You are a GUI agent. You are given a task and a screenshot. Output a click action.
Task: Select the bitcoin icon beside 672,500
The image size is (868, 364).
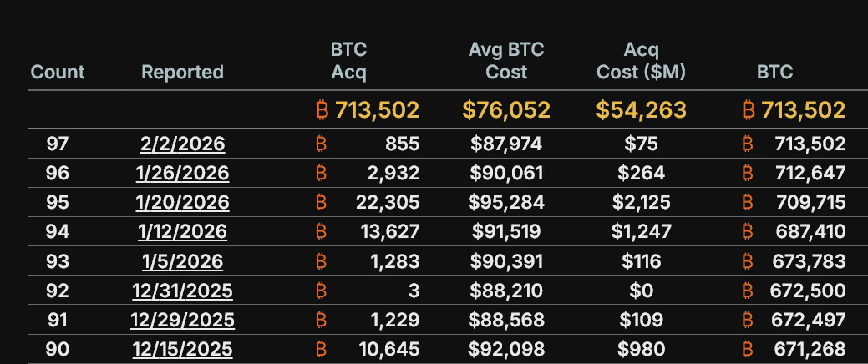click(748, 291)
